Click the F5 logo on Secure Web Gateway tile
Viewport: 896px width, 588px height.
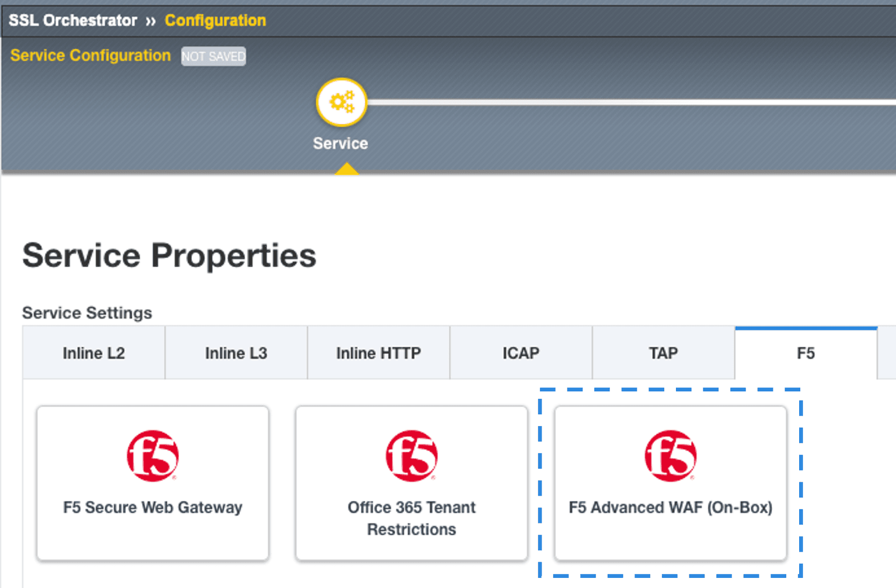tap(152, 455)
